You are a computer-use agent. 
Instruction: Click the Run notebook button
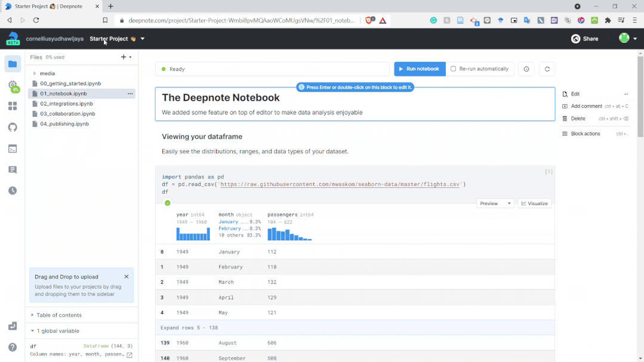(x=420, y=69)
